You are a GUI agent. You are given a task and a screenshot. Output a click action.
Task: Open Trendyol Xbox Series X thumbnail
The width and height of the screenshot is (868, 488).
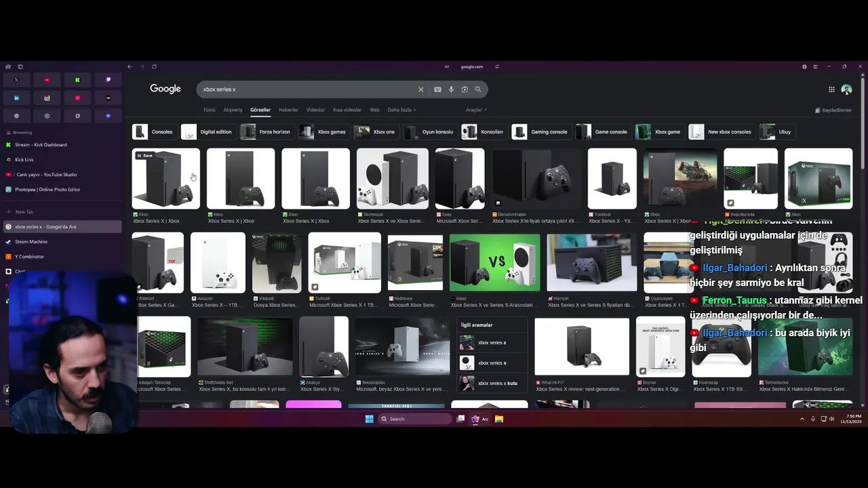612,179
